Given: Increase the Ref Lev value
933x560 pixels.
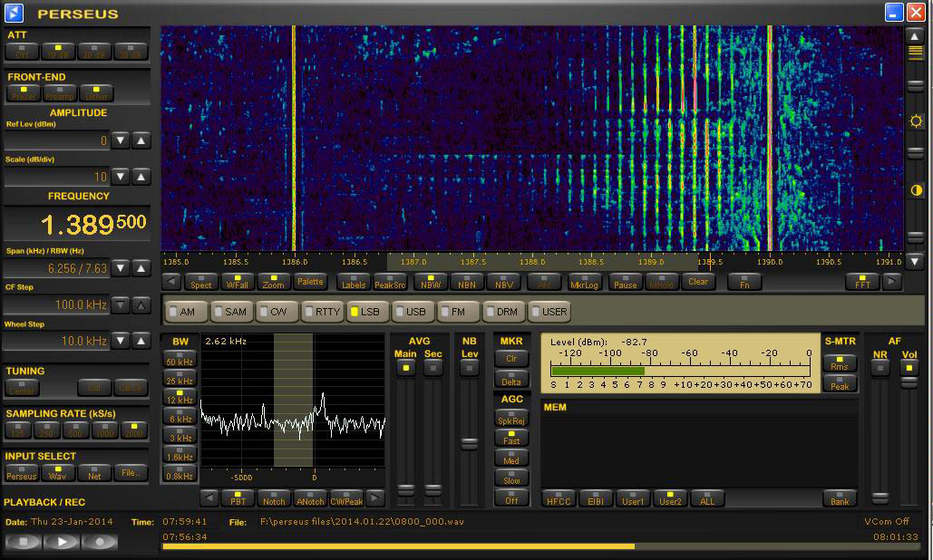Looking at the screenshot, I should click(x=141, y=140).
